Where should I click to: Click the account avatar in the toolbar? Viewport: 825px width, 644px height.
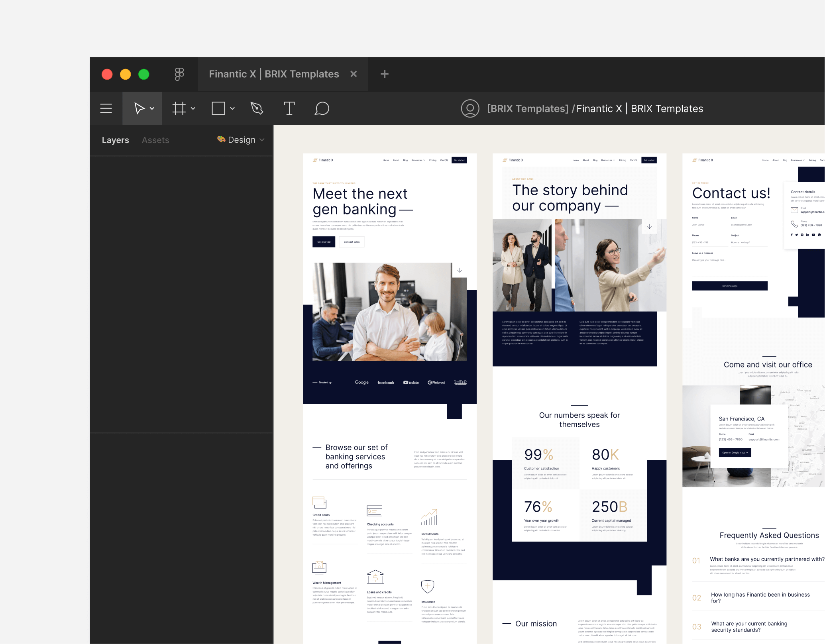[471, 108]
